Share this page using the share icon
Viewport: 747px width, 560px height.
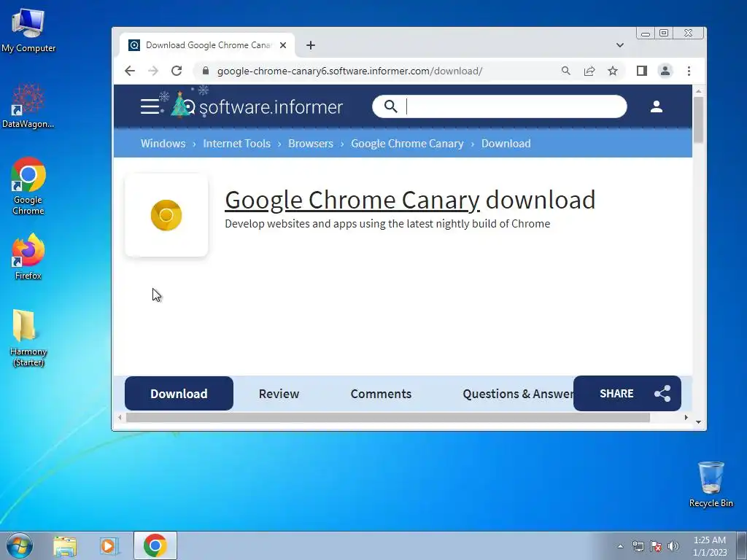[x=589, y=71]
